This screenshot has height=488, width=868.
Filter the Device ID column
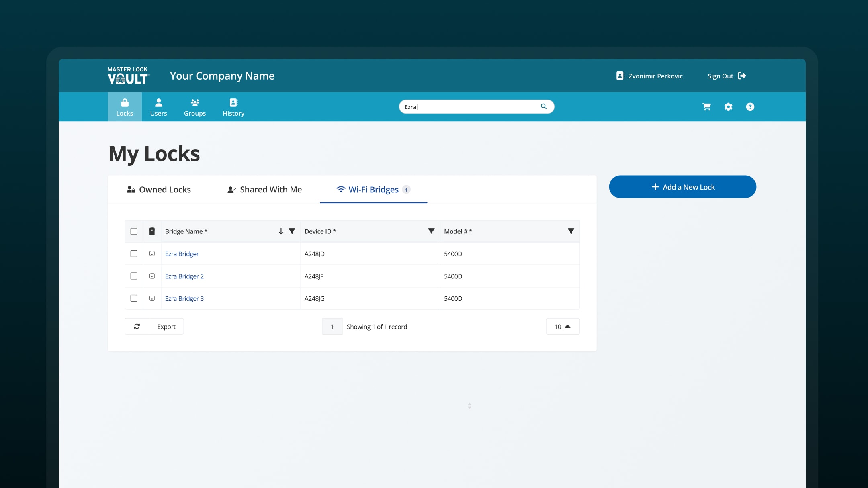(431, 231)
